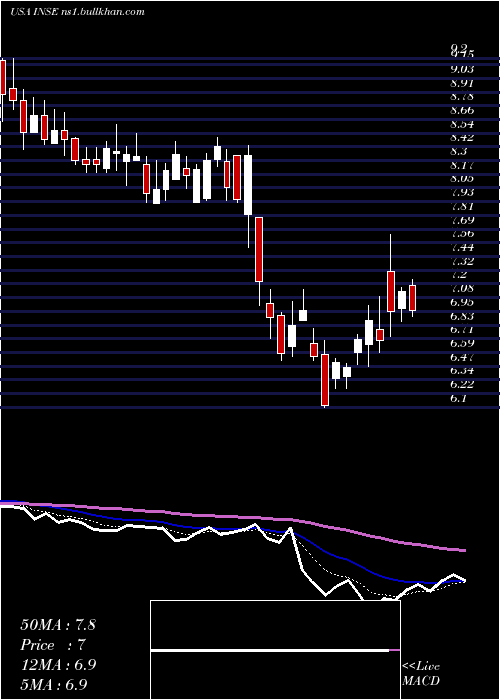The width and height of the screenshot is (500, 700).
Task: Click the 7.81 price axis label
Action: coord(462,206)
